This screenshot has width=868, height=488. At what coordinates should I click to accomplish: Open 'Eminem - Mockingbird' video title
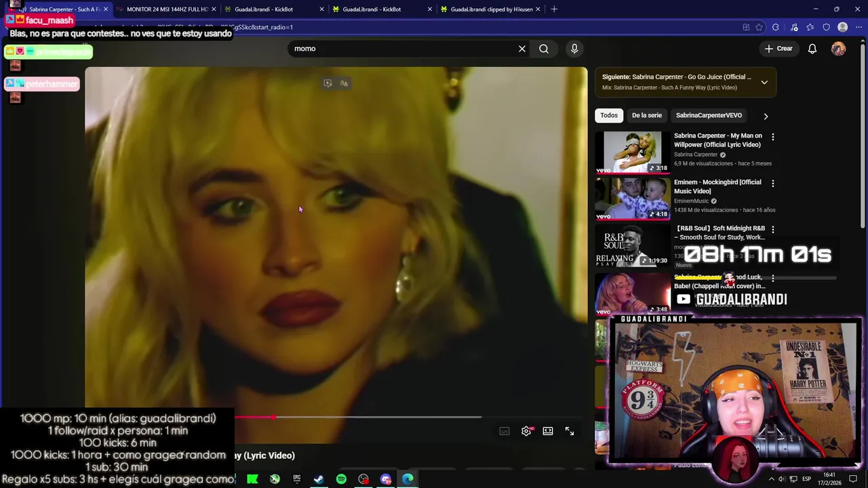pyautogui.click(x=717, y=186)
